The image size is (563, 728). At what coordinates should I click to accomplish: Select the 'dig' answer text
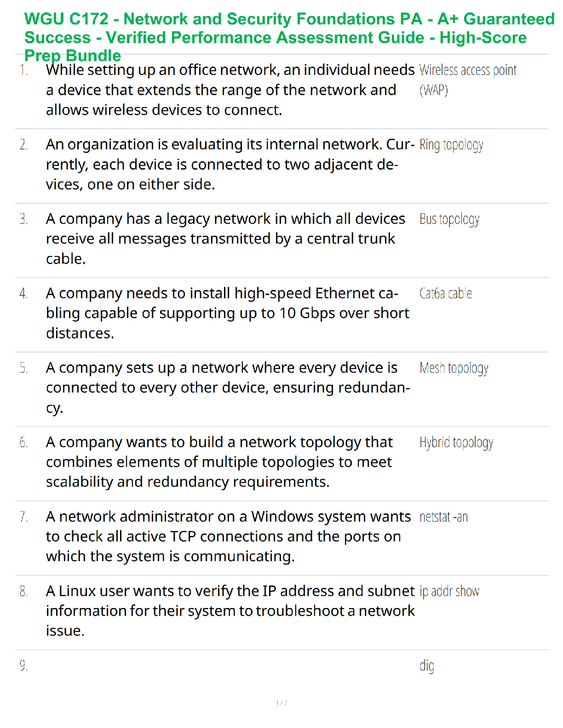[x=426, y=666]
